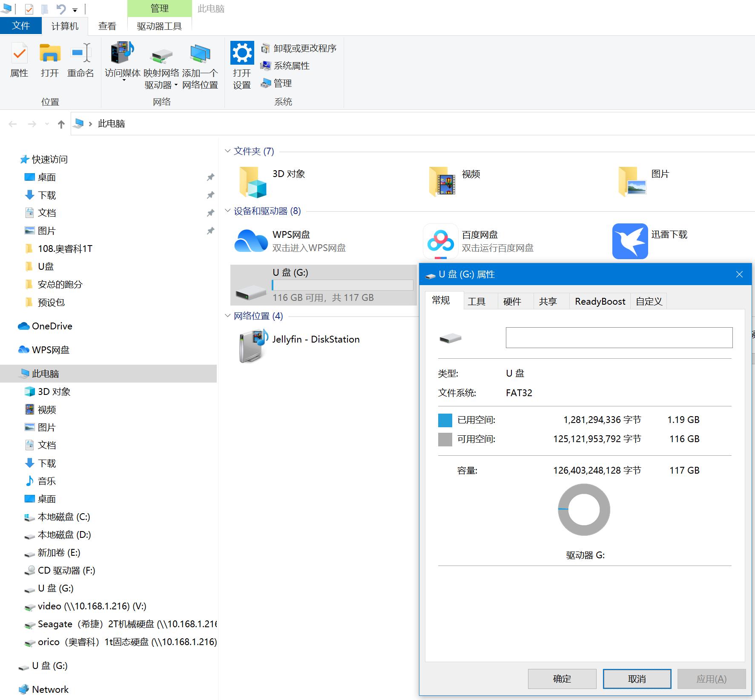The width and height of the screenshot is (755, 700).
Task: Select 安总的跑分 folder in quick access
Action: point(54,284)
